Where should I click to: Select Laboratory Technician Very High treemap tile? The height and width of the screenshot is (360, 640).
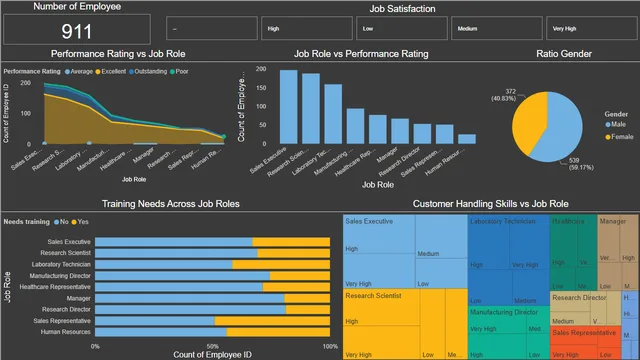tap(529, 242)
